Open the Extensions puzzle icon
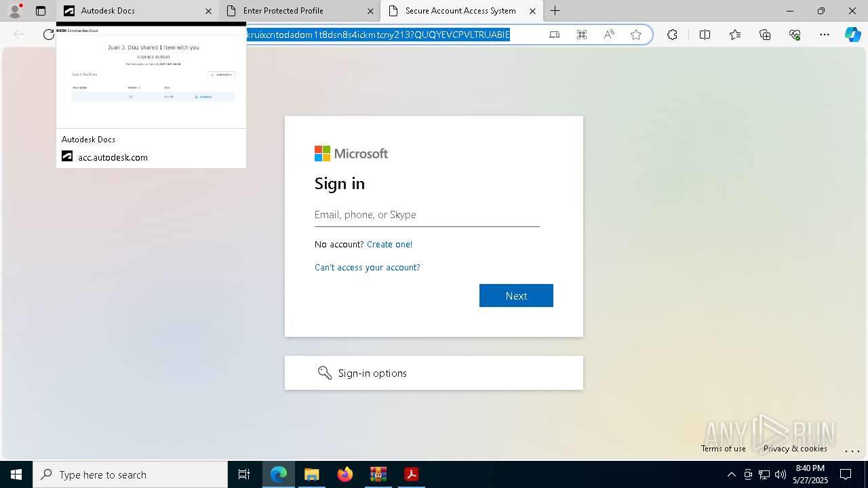 672,35
